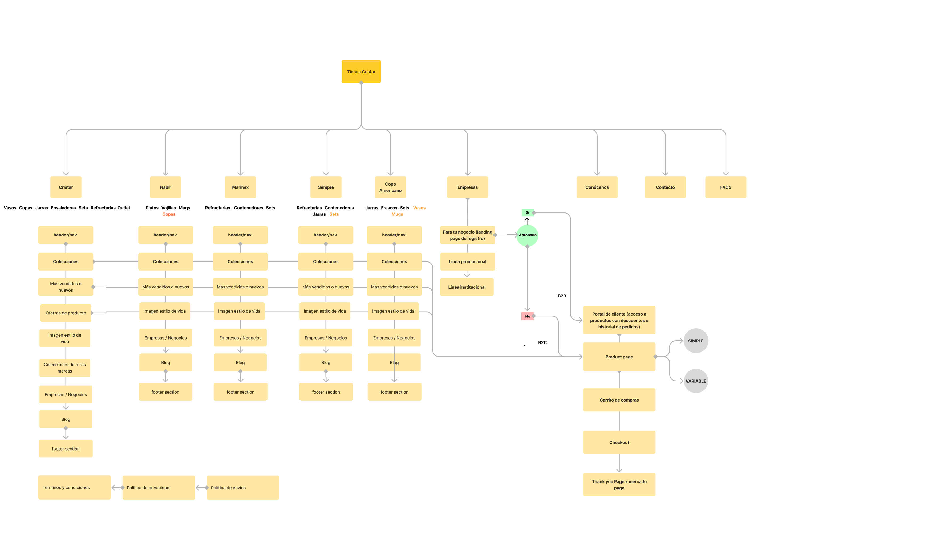The image size is (936, 560).
Task: Select Imagen estilo de vida in the Sempre column
Action: coord(325,311)
